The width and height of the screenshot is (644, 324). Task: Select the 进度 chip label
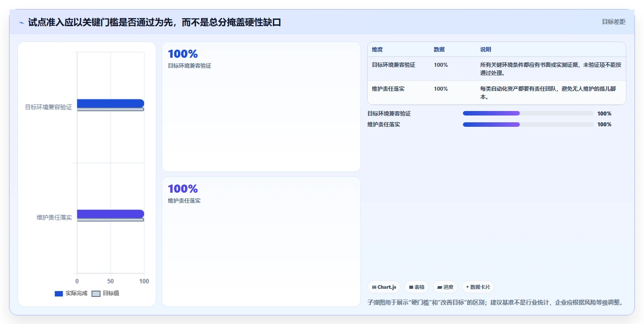pos(448,287)
